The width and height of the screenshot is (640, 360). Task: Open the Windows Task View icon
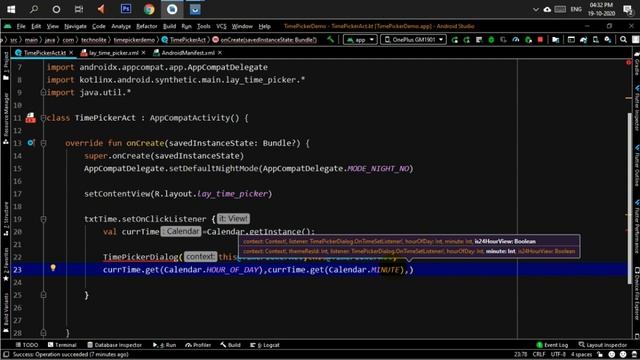(79, 9)
